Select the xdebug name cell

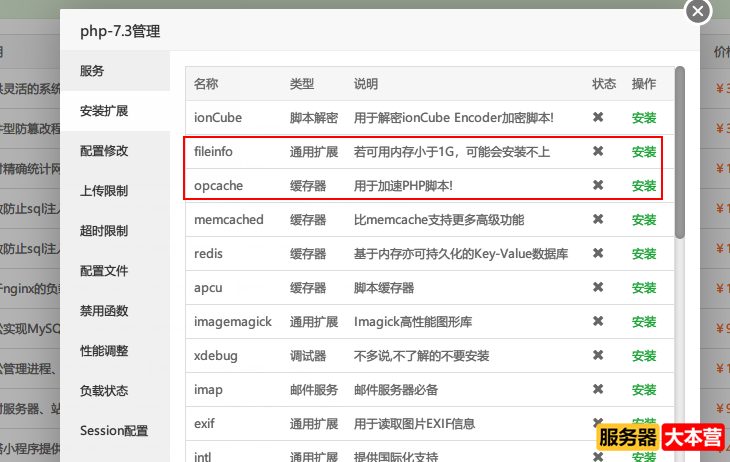point(216,356)
